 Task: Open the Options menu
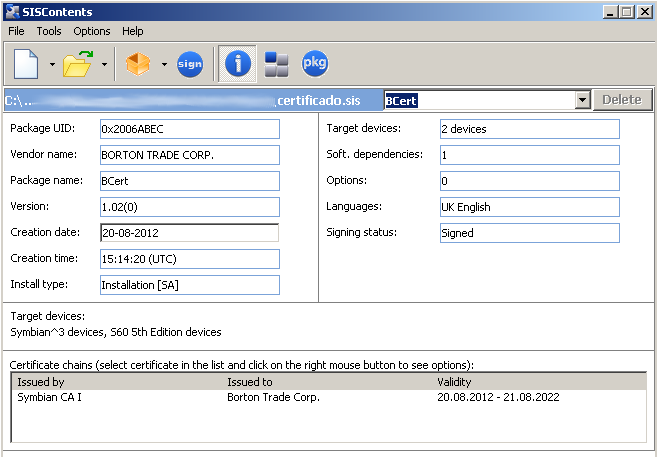click(x=92, y=31)
